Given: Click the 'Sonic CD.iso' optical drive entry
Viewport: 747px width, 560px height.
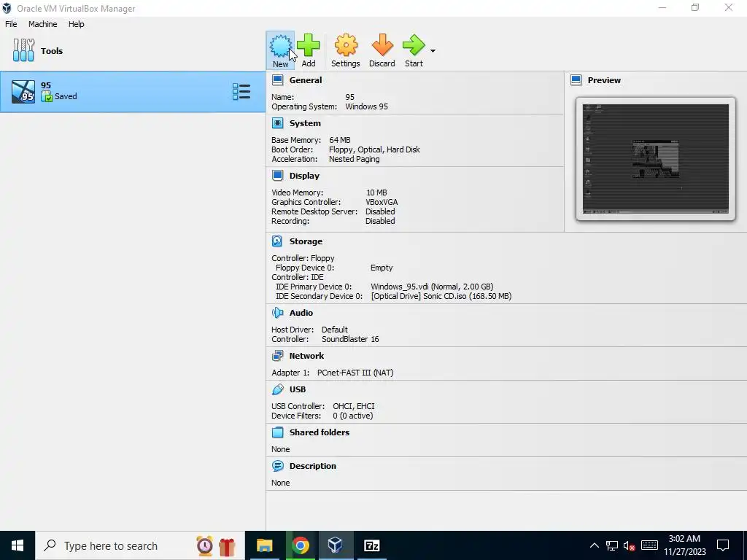Looking at the screenshot, I should coord(441,296).
